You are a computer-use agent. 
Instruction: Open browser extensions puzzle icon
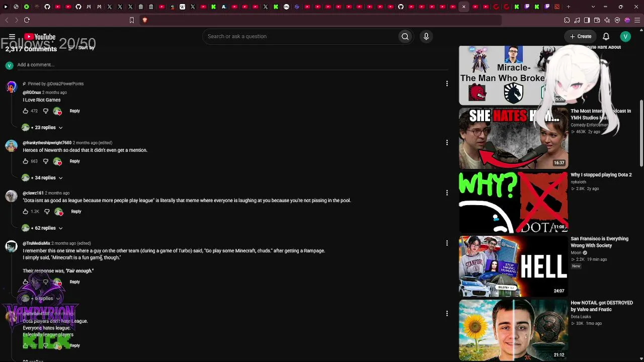567,20
